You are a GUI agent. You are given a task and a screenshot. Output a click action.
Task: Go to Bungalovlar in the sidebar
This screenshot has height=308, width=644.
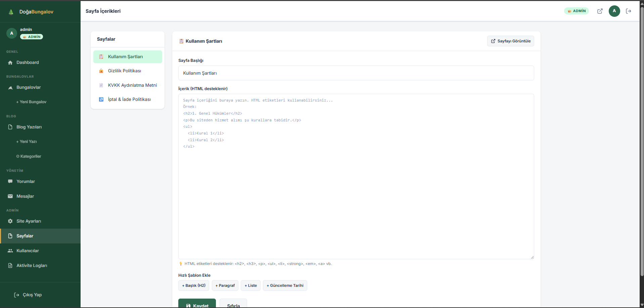(29, 87)
